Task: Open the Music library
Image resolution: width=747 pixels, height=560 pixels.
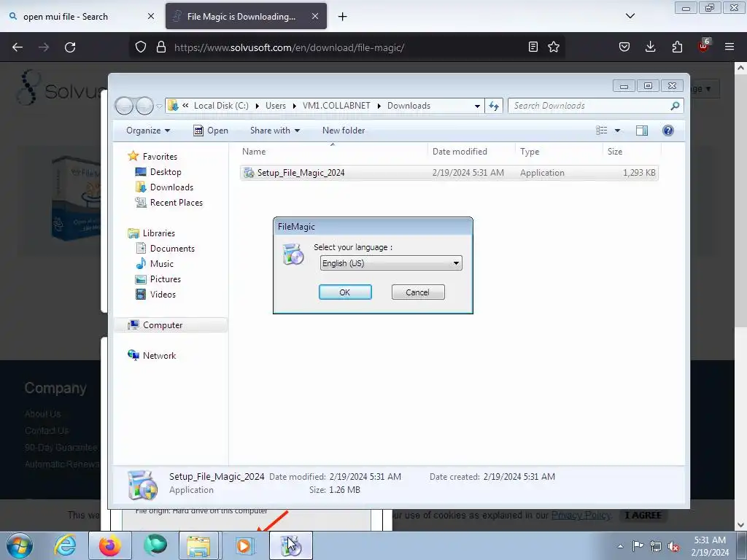Action: point(161,263)
